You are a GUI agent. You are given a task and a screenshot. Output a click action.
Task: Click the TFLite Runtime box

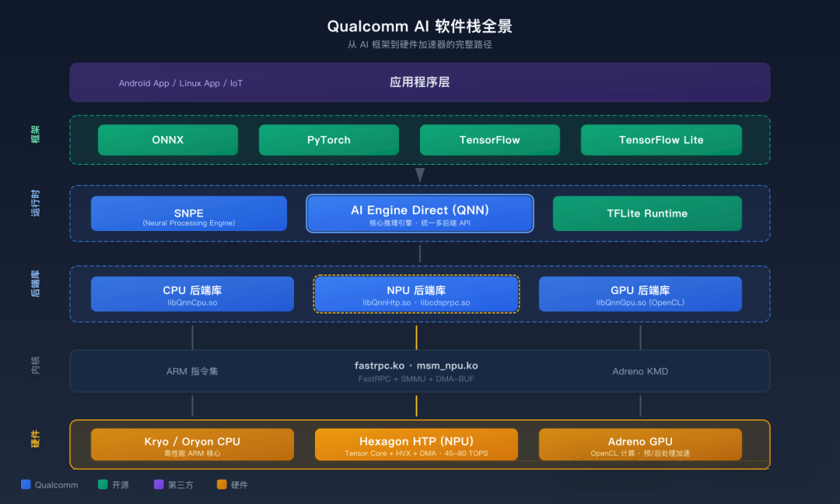coord(647,213)
